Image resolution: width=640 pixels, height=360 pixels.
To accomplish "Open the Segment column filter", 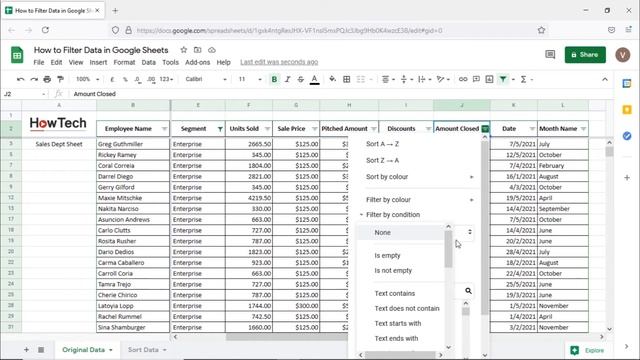I will point(220,129).
